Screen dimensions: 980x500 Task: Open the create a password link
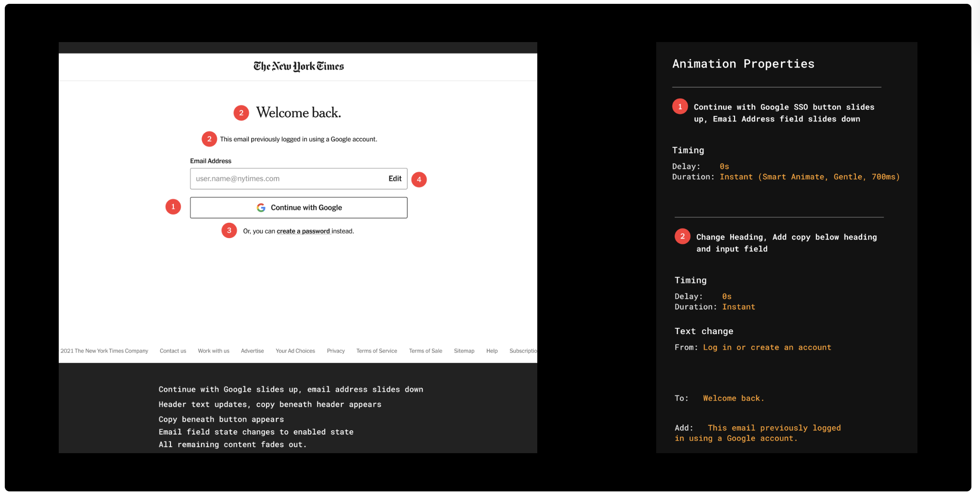click(x=303, y=231)
